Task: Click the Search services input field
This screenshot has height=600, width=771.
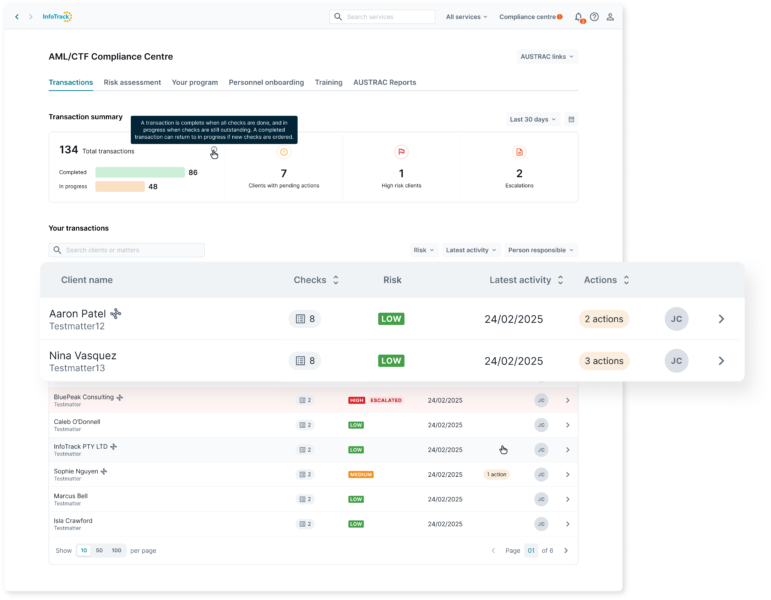Action: click(383, 17)
